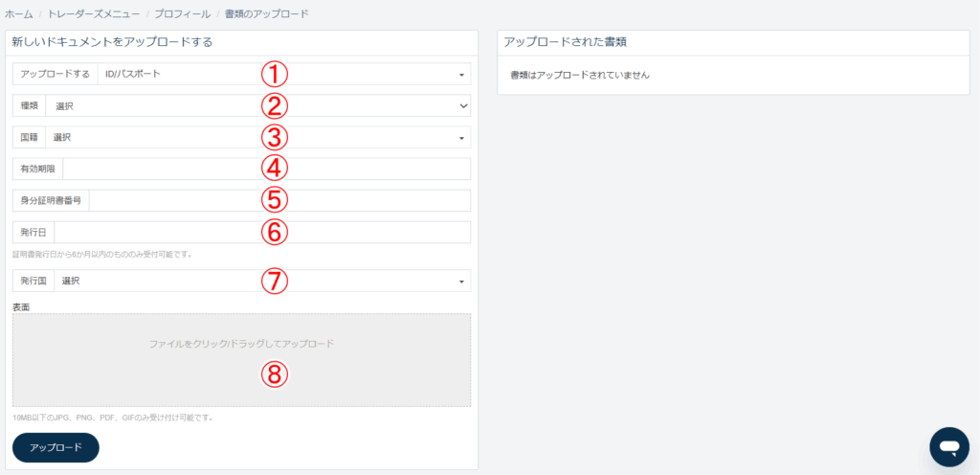Open the 国籍 nationality dropdown
This screenshot has width=980, height=475.
(x=258, y=138)
